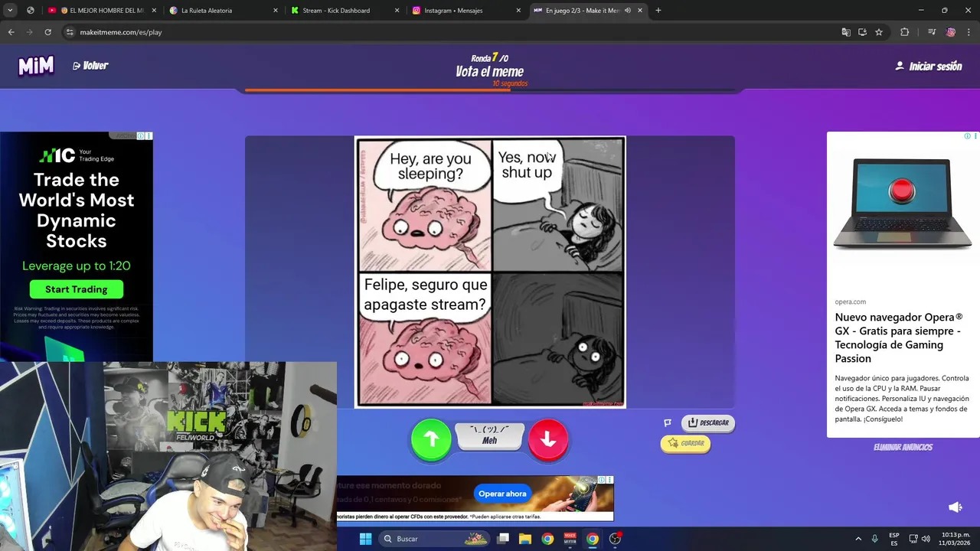This screenshot has width=980, height=551.
Task: Click Eliminar anuncios link
Action: point(903,447)
